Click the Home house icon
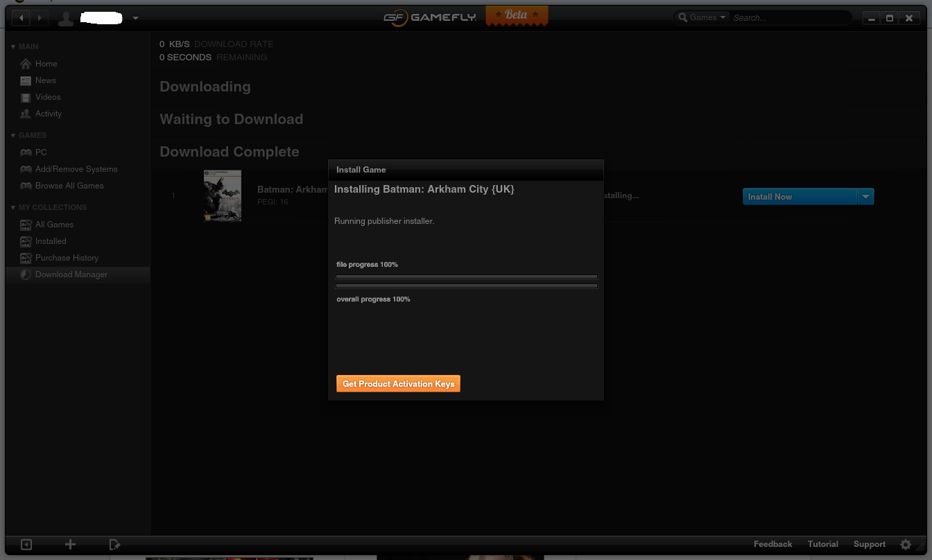The image size is (932, 560). click(x=26, y=64)
